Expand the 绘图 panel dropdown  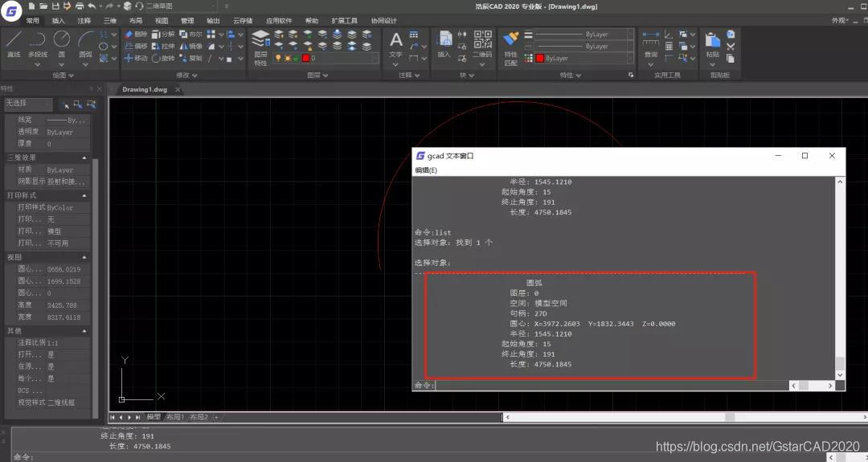pos(63,76)
